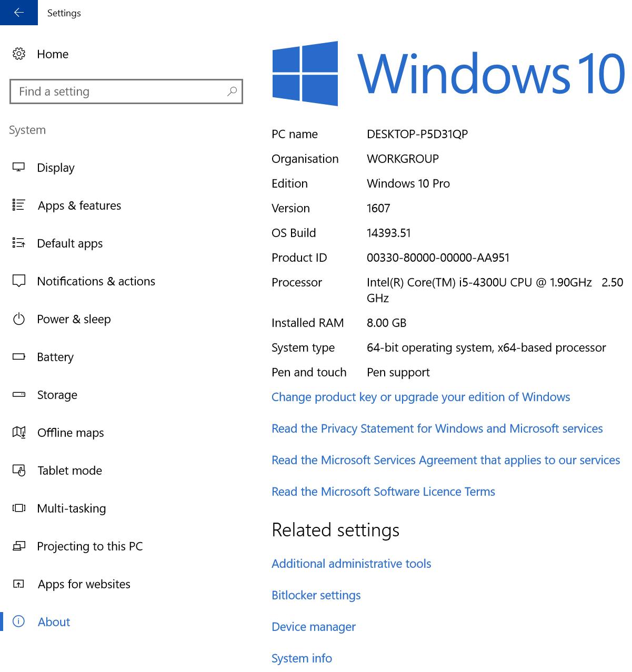Select Default apps in sidebar
The image size is (632, 672).
[x=70, y=243]
